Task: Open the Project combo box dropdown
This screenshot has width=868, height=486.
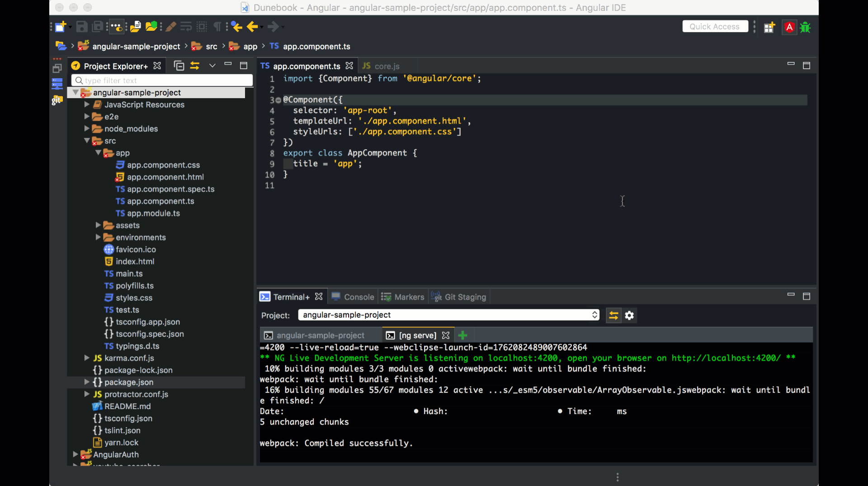Action: [595, 315]
